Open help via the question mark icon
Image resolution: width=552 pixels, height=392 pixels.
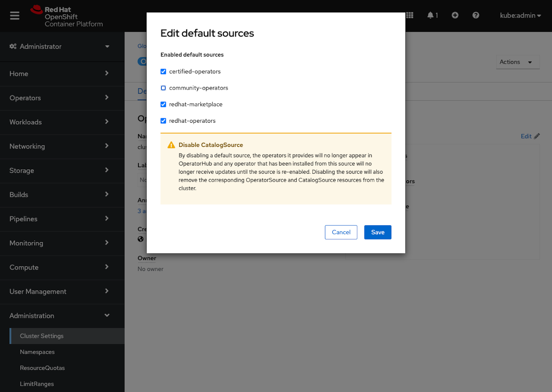476,15
